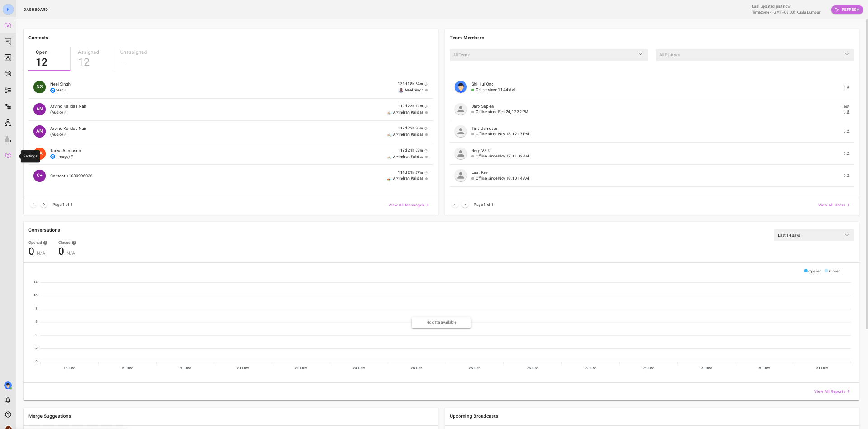
Task: Open the user profile avatar with online dot
Action: (8, 386)
